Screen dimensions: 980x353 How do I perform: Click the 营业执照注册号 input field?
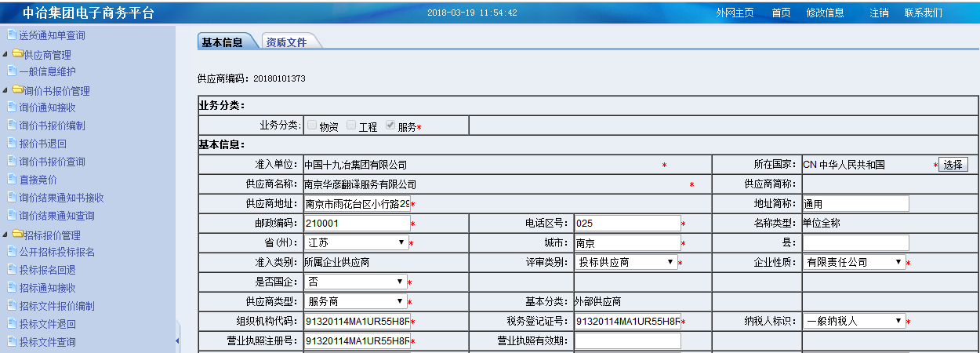(357, 340)
